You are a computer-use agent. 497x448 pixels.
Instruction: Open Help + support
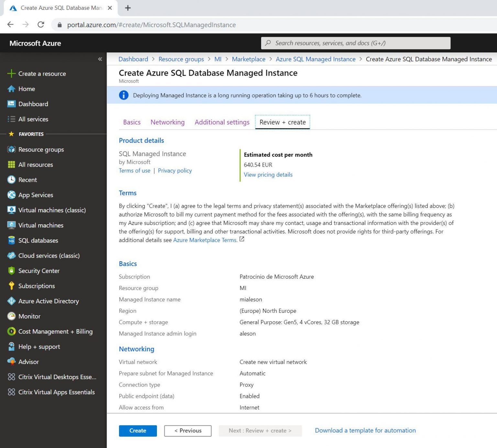pyautogui.click(x=39, y=346)
